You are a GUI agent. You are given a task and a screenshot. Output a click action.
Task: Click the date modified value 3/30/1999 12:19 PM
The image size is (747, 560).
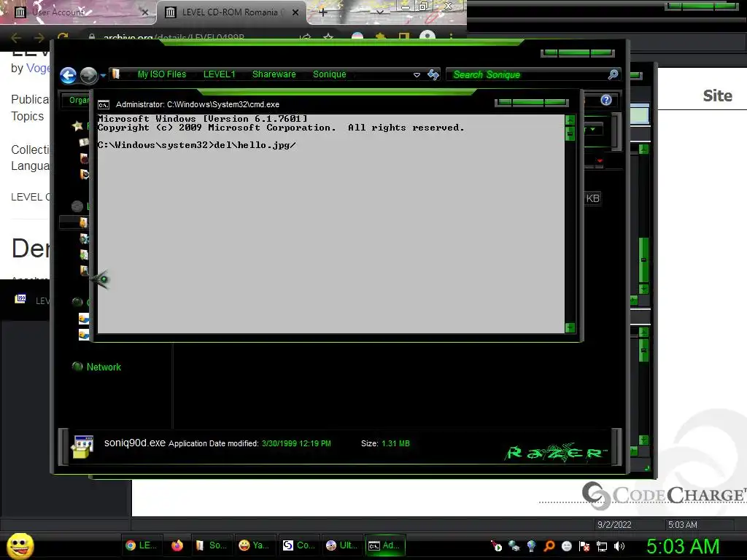pos(296,443)
